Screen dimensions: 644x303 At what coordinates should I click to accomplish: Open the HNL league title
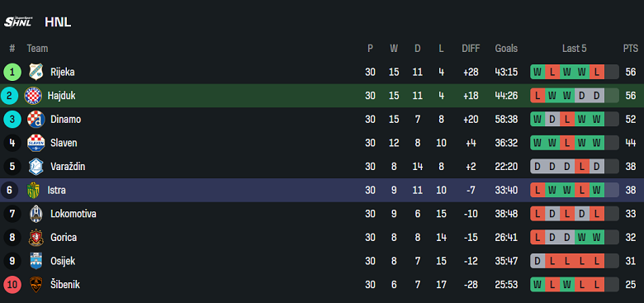[x=58, y=22]
